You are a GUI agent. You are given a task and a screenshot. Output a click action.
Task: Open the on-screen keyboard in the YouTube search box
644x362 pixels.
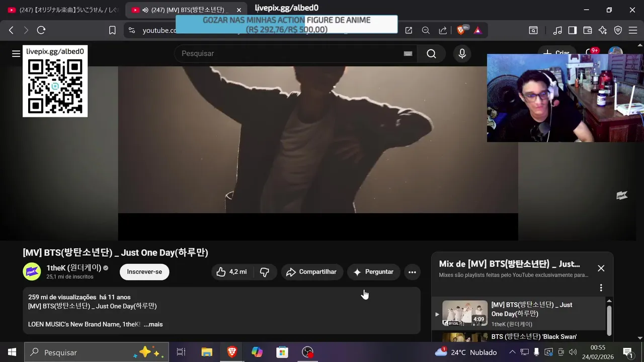pyautogui.click(x=408, y=53)
